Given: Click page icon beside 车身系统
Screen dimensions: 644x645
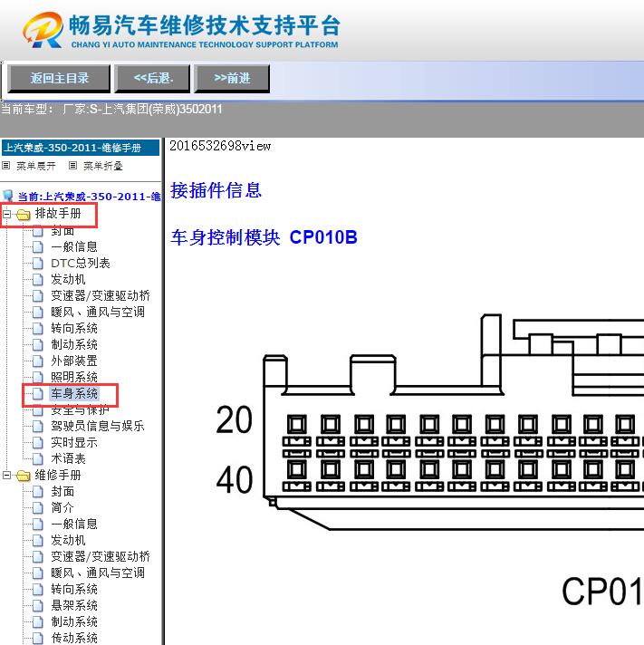Looking at the screenshot, I should [x=37, y=394].
